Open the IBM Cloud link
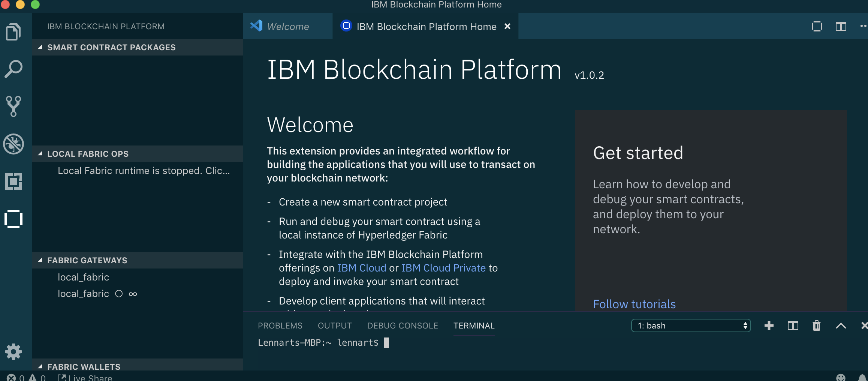Screen dimensions: 868x381 click(x=361, y=268)
